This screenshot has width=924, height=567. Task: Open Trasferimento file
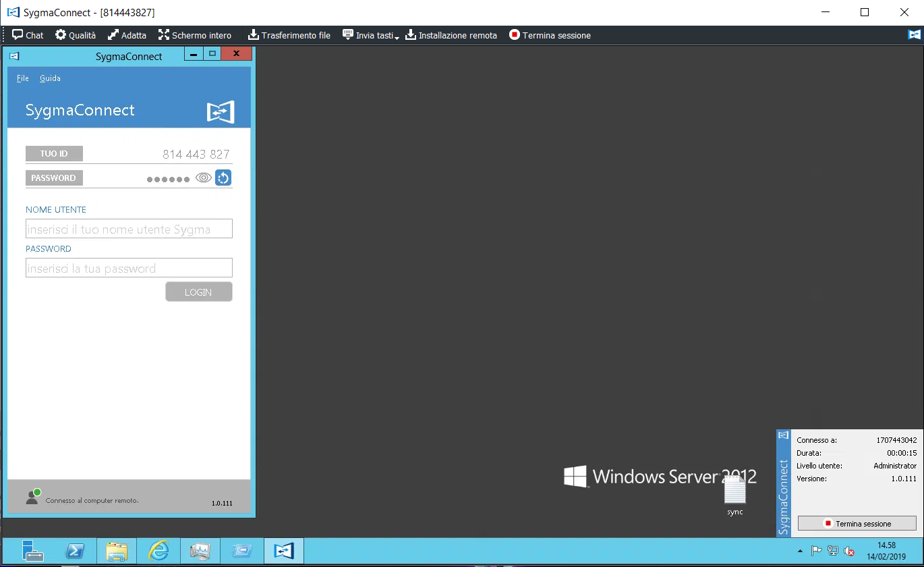289,35
